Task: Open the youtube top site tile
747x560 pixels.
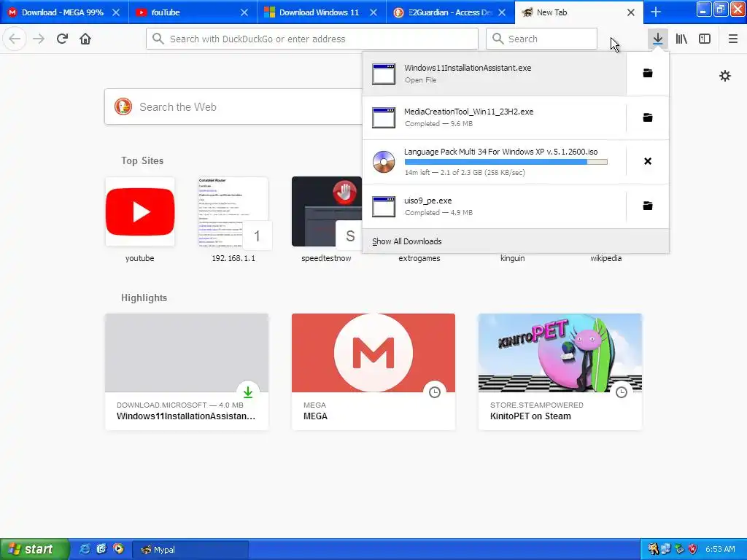Action: pos(140,212)
